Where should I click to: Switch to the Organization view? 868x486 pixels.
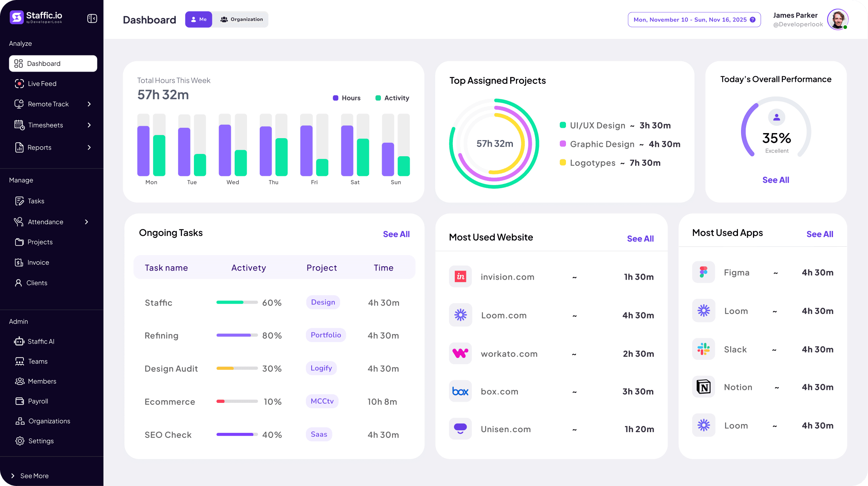click(x=241, y=19)
